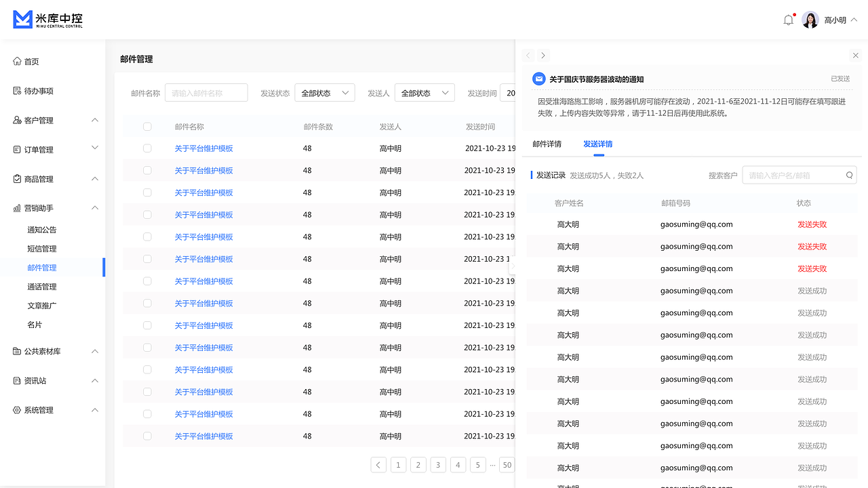Expand the 订单管理 menu chevron
Viewport: 868px width, 488px height.
pos(95,147)
